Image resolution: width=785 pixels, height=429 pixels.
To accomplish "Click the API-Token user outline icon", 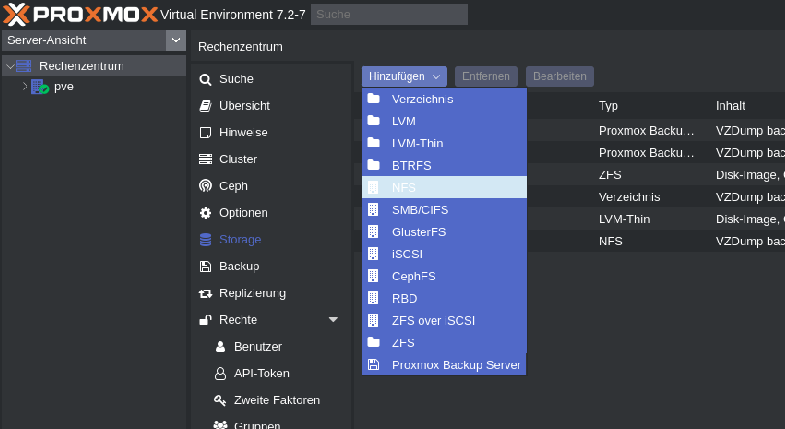I will tap(220, 373).
